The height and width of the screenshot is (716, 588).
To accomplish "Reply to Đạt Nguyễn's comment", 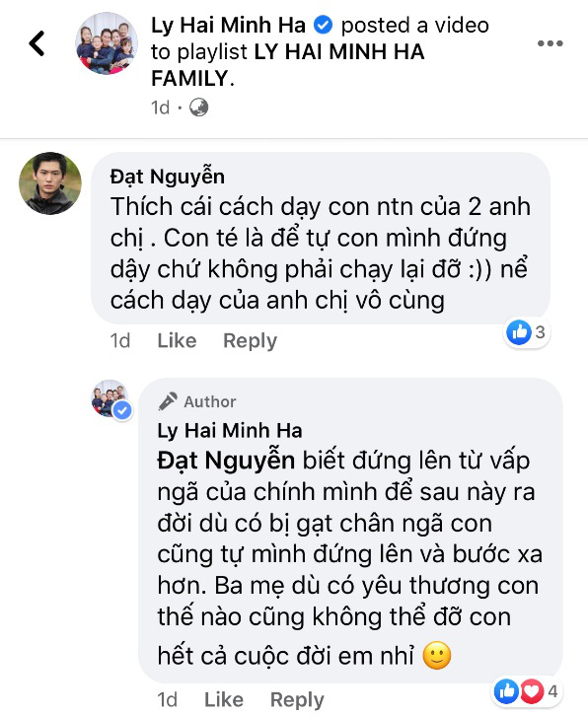I will [250, 340].
